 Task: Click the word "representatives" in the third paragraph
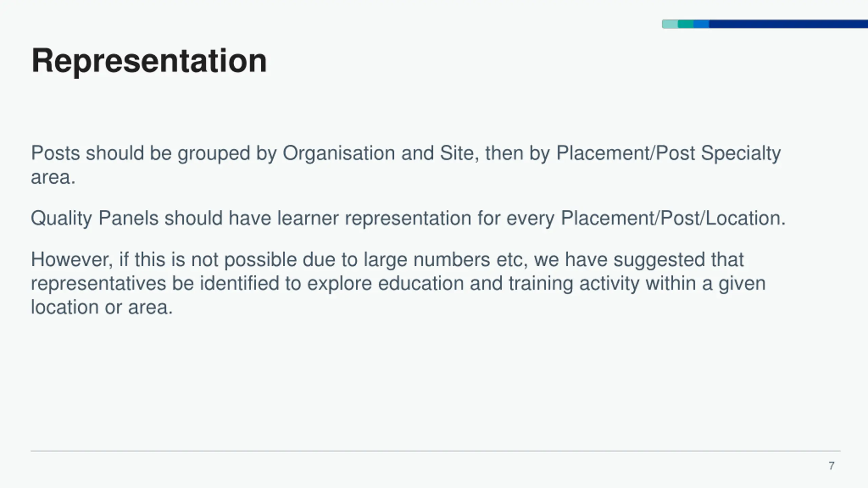pyautogui.click(x=98, y=284)
